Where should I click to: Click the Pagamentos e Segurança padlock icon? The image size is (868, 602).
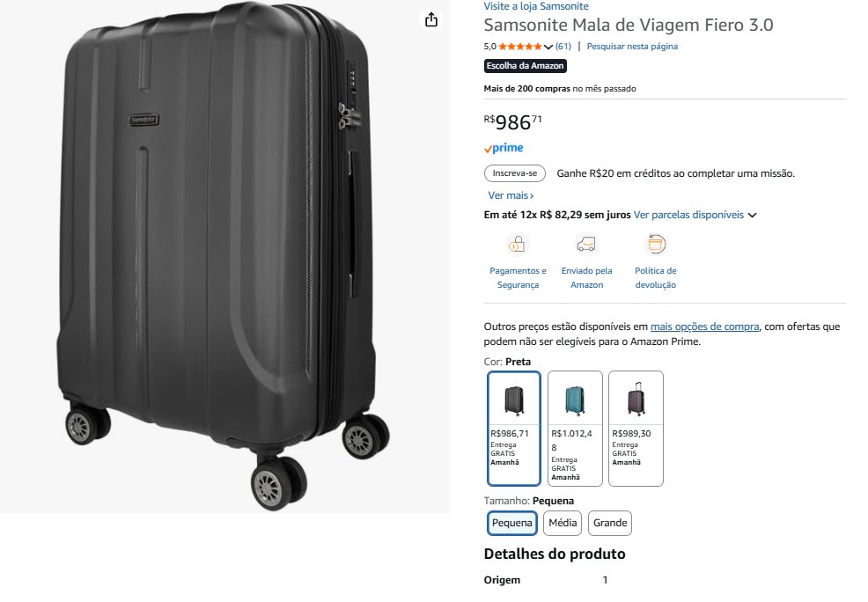(518, 244)
